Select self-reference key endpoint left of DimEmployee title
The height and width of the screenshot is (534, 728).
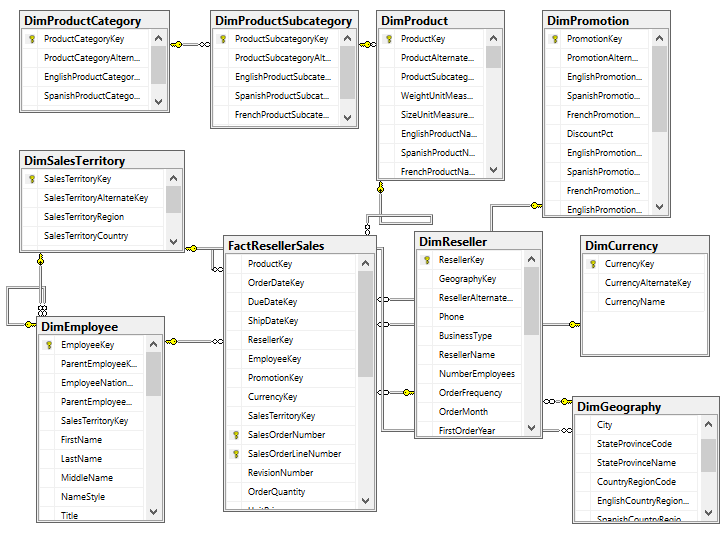30,324
